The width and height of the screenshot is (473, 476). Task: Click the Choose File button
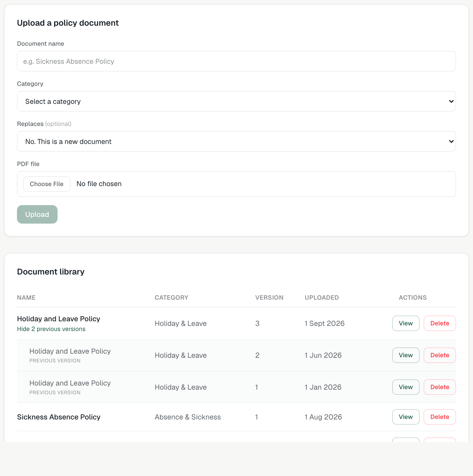[47, 184]
